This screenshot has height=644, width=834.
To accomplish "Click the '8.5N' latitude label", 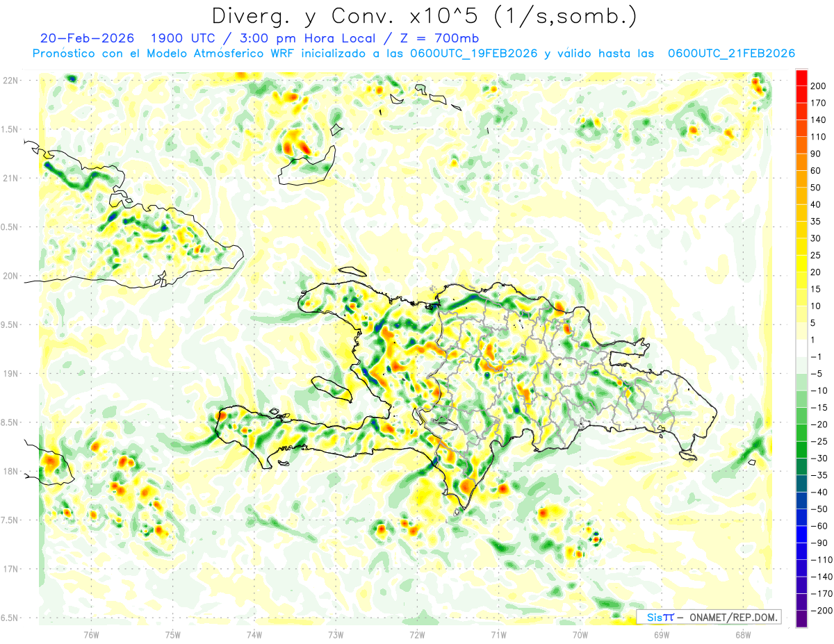I will [10, 422].
